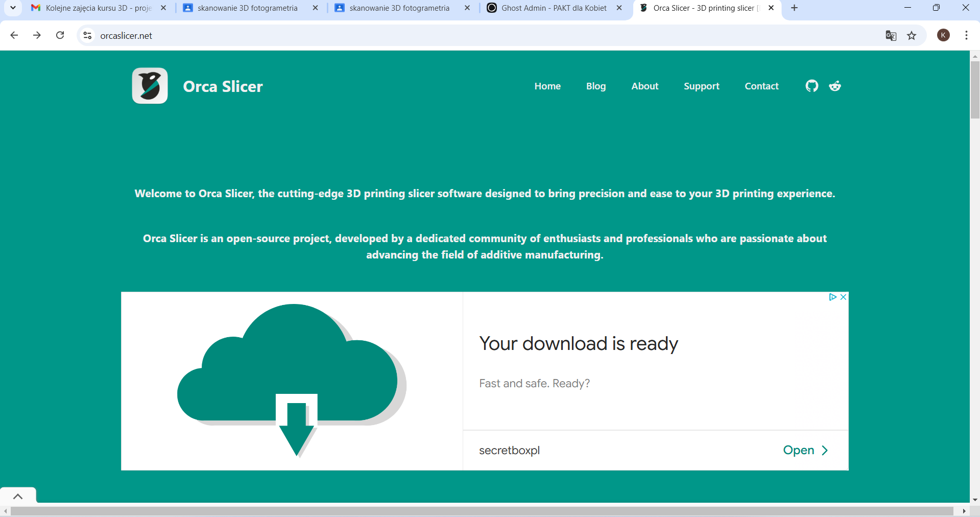Close the Gmail 'Kolejne zajęcia kursu 3D' tab
Image resolution: width=980 pixels, height=517 pixels.
(x=163, y=8)
